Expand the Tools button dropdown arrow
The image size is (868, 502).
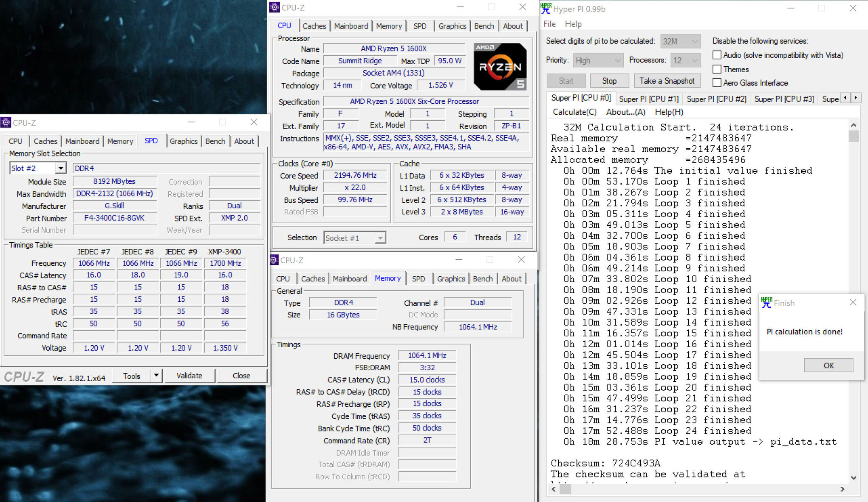pos(156,375)
